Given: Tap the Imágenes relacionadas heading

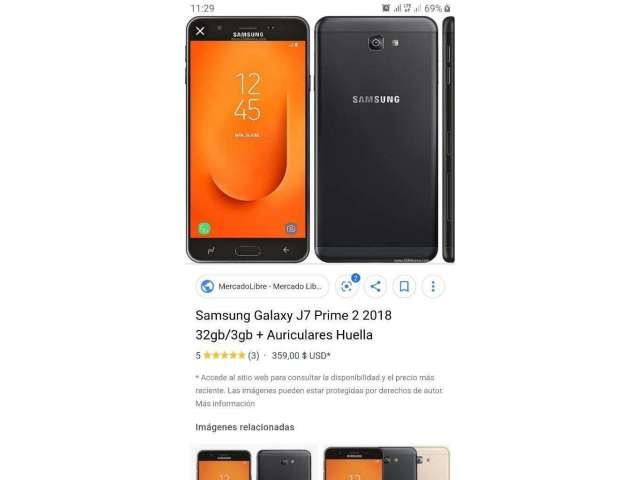Looking at the screenshot, I should [x=244, y=427].
